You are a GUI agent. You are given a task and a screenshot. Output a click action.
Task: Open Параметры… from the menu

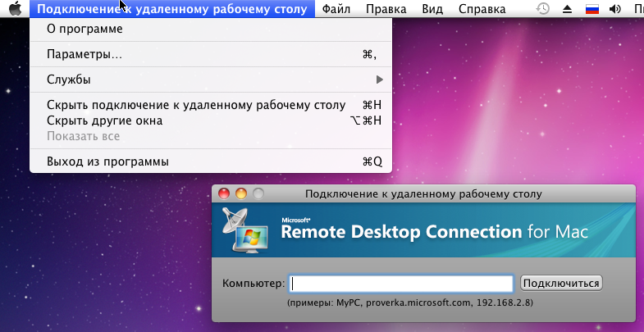(211, 54)
